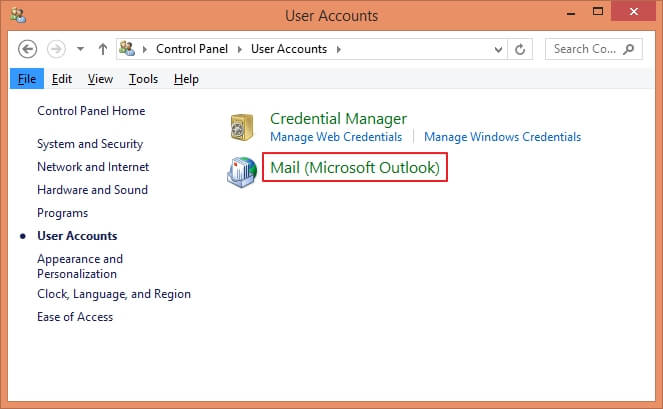
Task: Open the Credential Manager heading link
Action: tap(338, 119)
